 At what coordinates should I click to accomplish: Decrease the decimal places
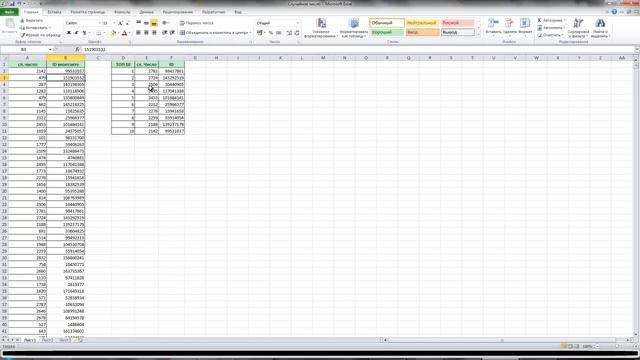tap(297, 33)
